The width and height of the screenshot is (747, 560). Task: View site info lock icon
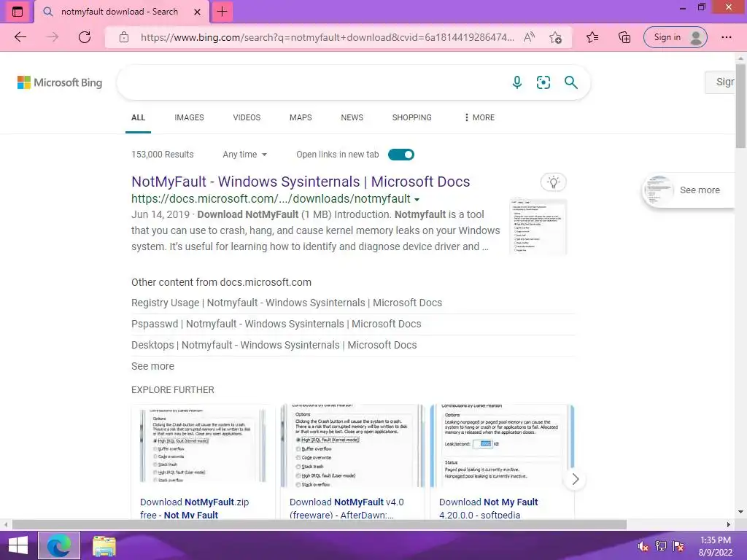point(124,37)
